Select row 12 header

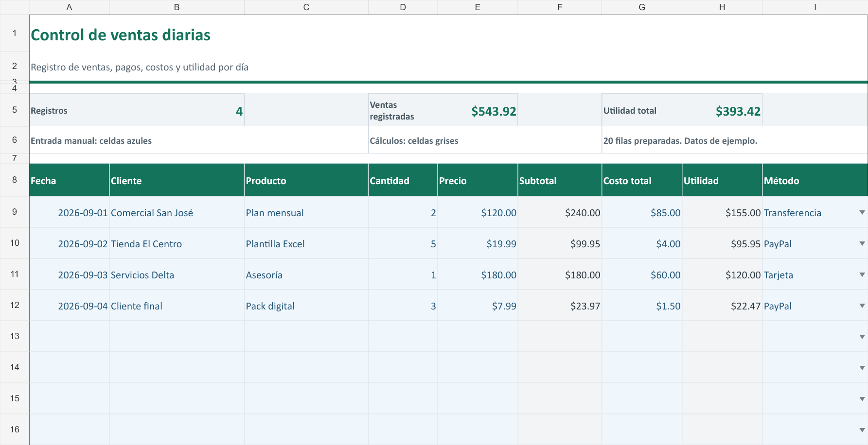pos(15,305)
